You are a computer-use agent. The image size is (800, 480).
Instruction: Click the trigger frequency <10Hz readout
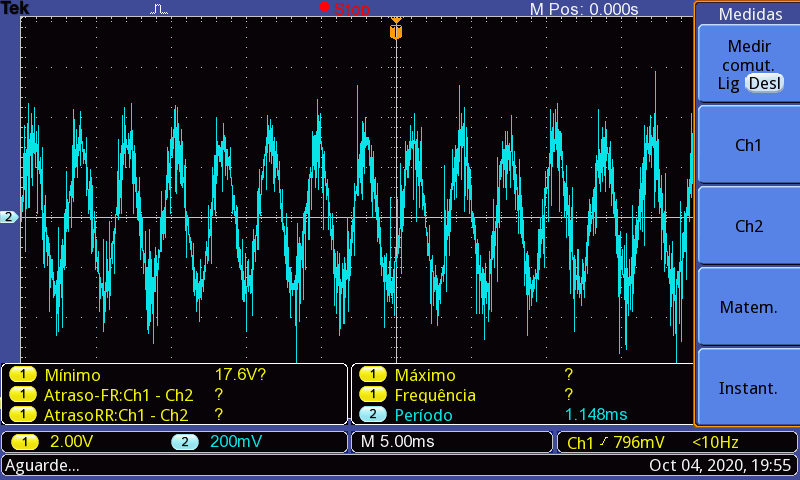point(715,442)
